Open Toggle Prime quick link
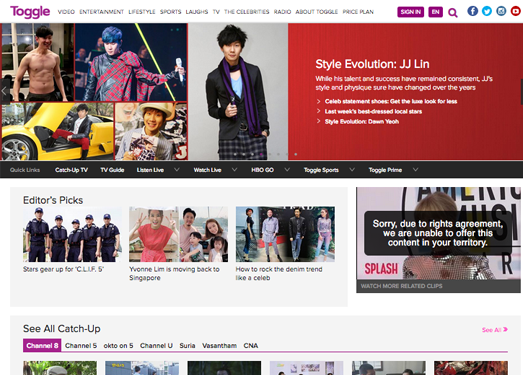 coord(385,170)
